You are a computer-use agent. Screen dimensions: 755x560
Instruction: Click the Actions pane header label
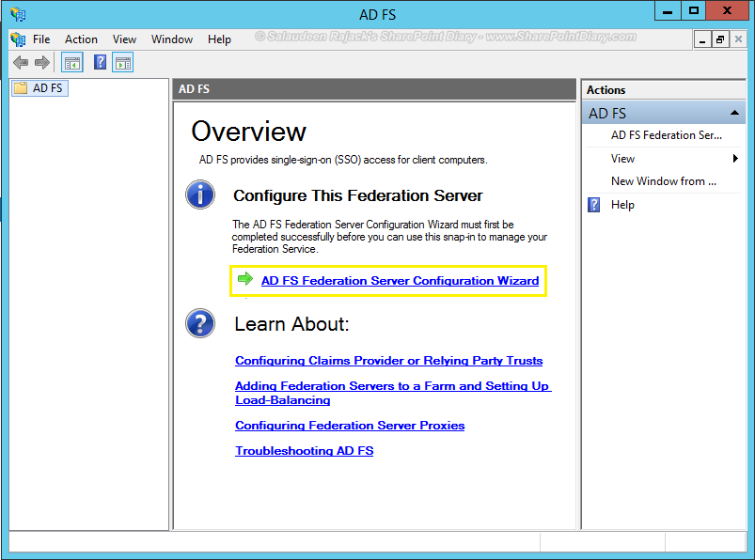click(x=606, y=90)
